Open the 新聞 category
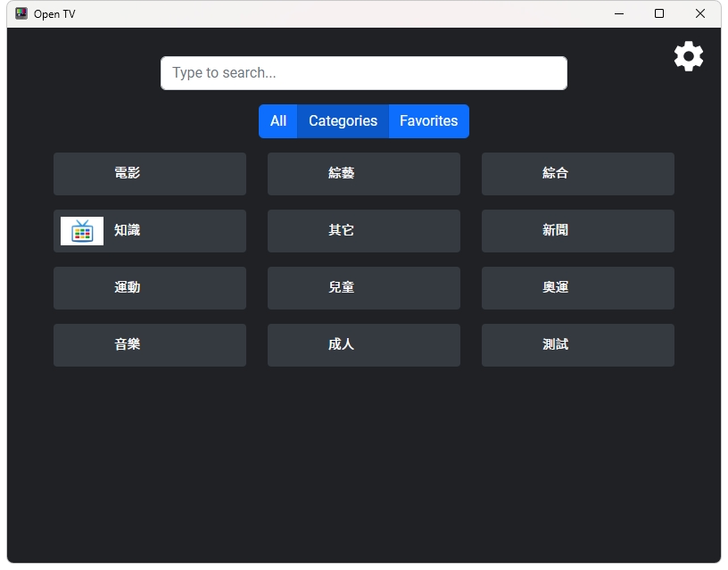 pyautogui.click(x=577, y=231)
